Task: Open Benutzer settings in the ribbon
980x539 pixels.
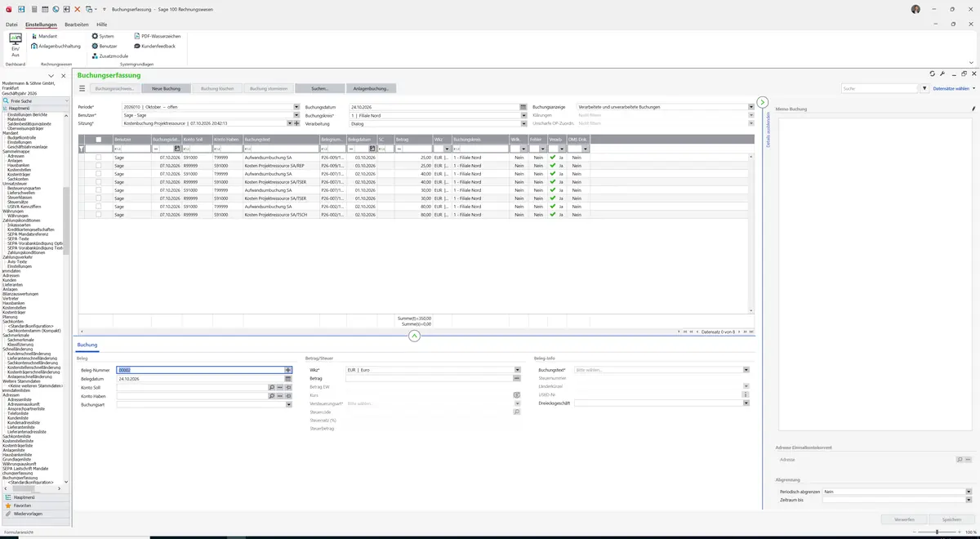Action: pyautogui.click(x=105, y=46)
